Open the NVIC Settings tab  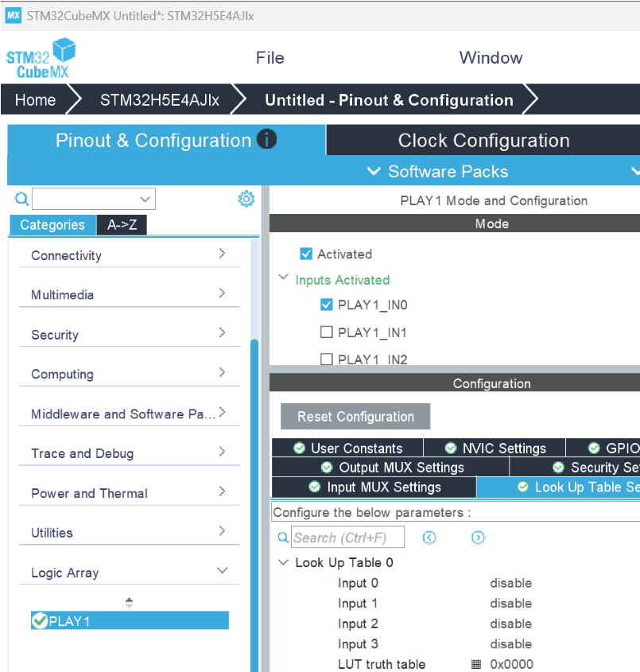tap(495, 448)
